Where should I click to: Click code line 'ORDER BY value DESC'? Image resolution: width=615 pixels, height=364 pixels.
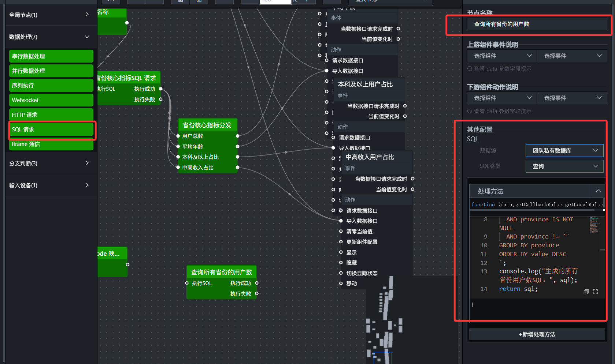click(532, 254)
